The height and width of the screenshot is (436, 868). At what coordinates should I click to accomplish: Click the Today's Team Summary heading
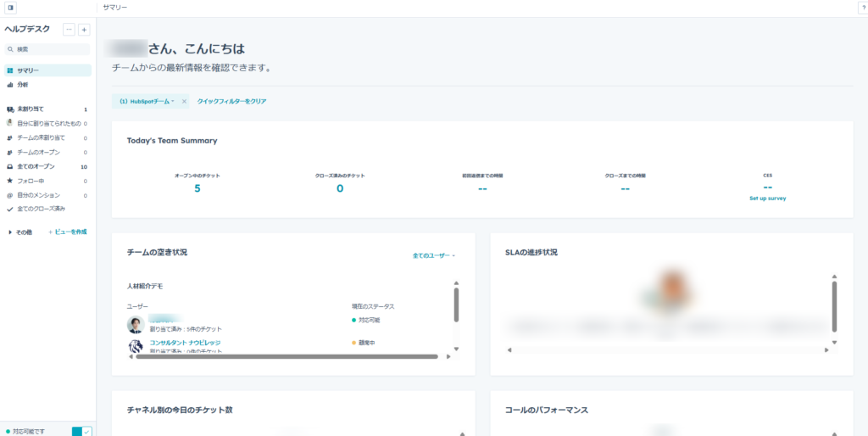pyautogui.click(x=172, y=141)
